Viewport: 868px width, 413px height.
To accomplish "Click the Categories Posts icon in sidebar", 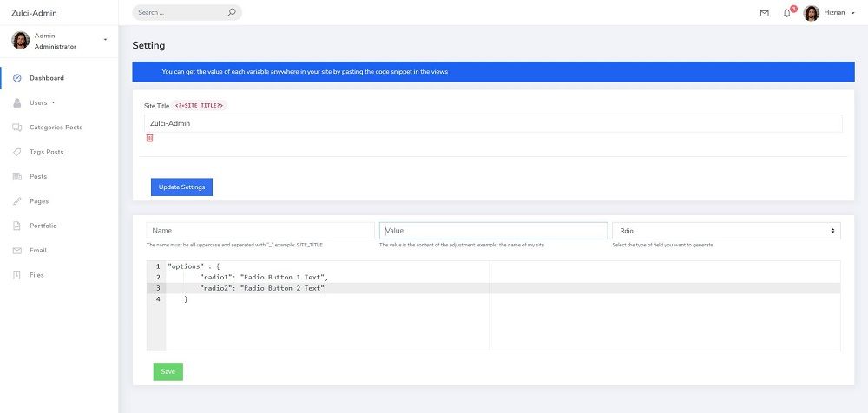I will (x=17, y=128).
